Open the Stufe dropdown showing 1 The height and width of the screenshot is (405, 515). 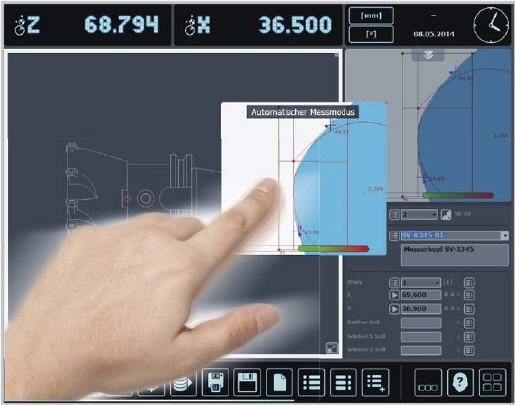click(x=421, y=283)
